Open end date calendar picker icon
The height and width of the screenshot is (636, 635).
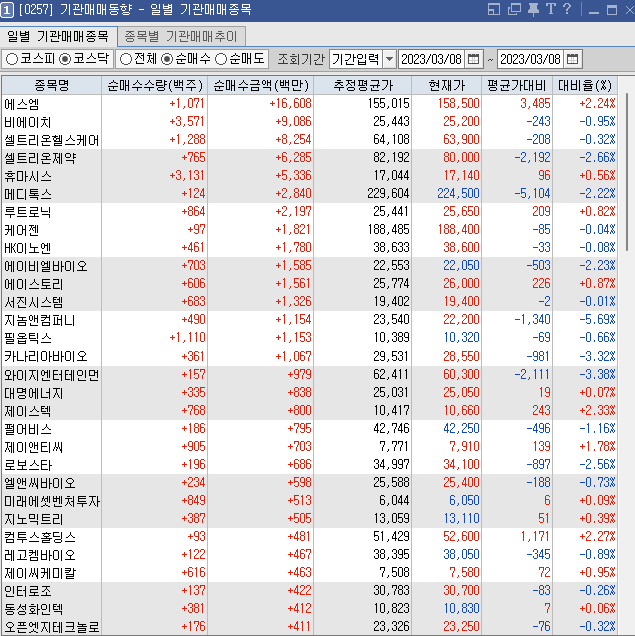click(x=572, y=59)
